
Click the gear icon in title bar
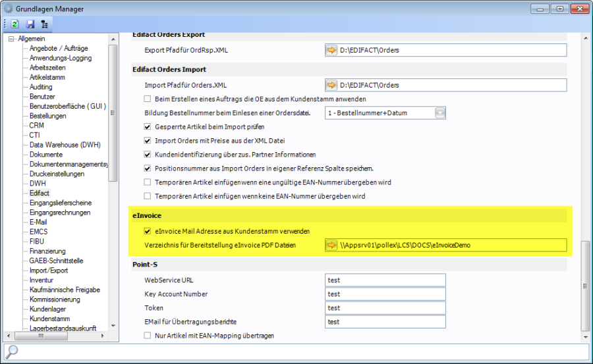point(9,9)
